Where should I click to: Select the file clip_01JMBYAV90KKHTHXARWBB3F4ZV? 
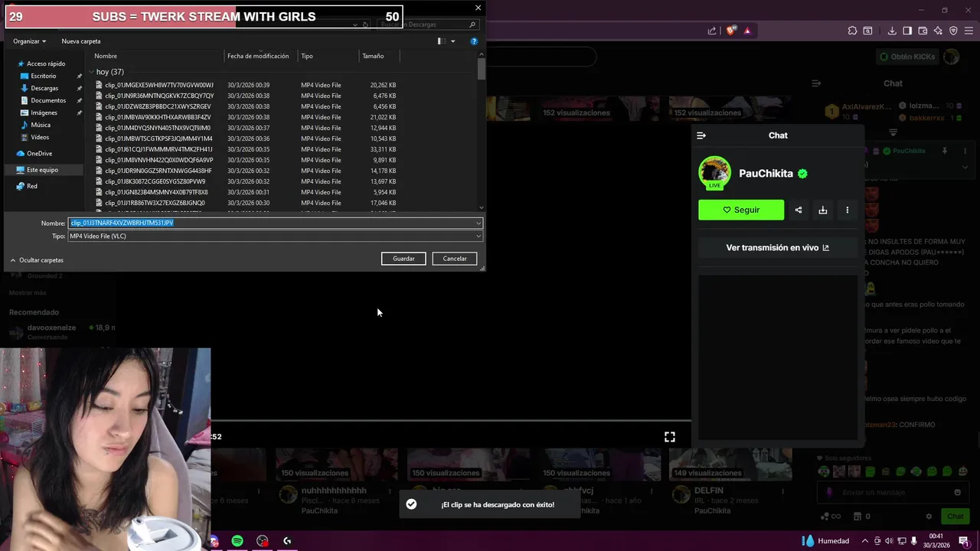pyautogui.click(x=158, y=117)
